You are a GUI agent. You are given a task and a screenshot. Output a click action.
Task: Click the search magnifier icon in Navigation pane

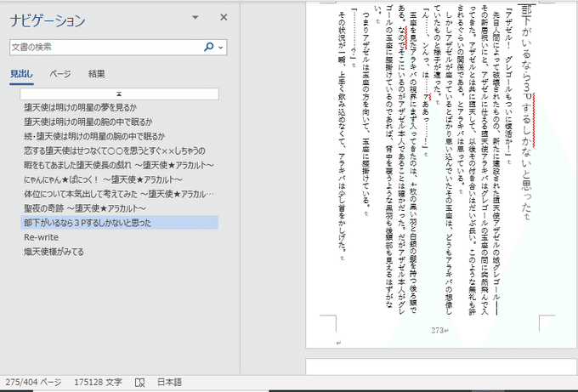208,47
